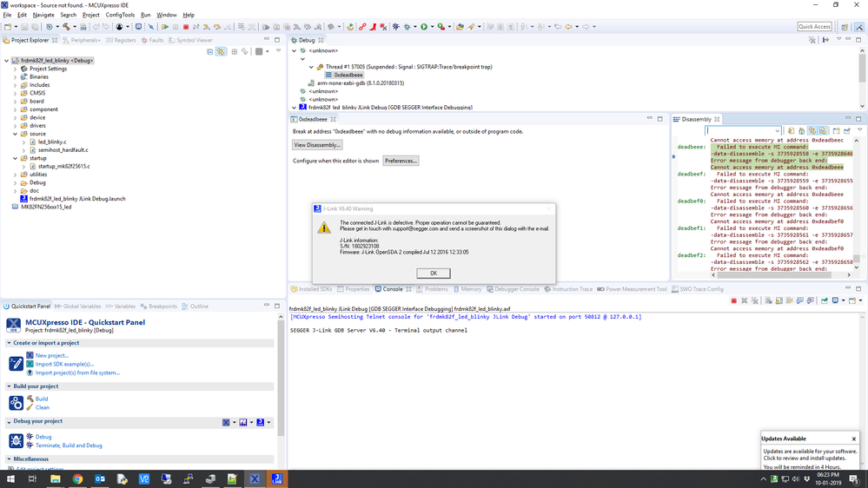This screenshot has height=488, width=868.
Task: Click Collapse All in Project Explorer
Action: [209, 51]
